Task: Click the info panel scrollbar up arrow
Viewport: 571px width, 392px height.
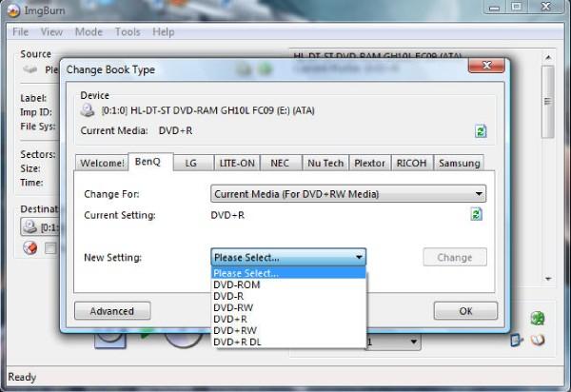Action: click(x=548, y=57)
